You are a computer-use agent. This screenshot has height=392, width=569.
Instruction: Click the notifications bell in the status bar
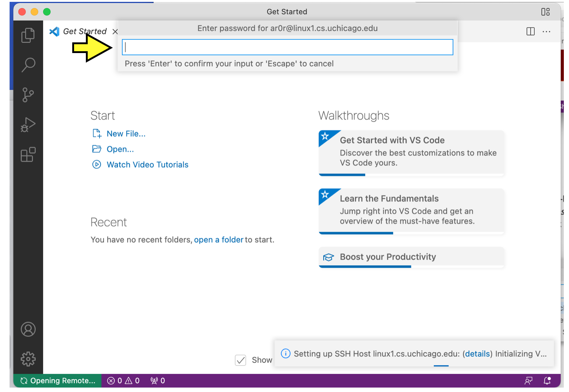(x=548, y=381)
